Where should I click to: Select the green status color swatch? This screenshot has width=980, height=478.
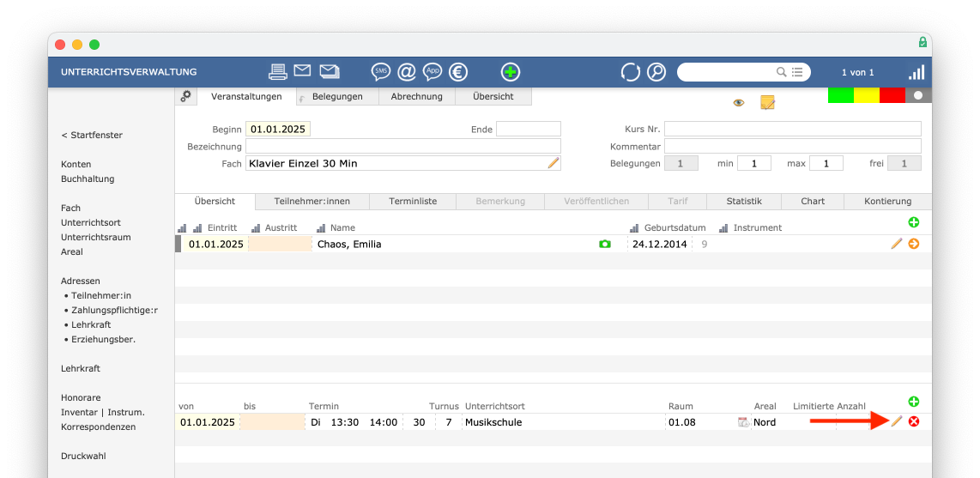[x=841, y=95]
